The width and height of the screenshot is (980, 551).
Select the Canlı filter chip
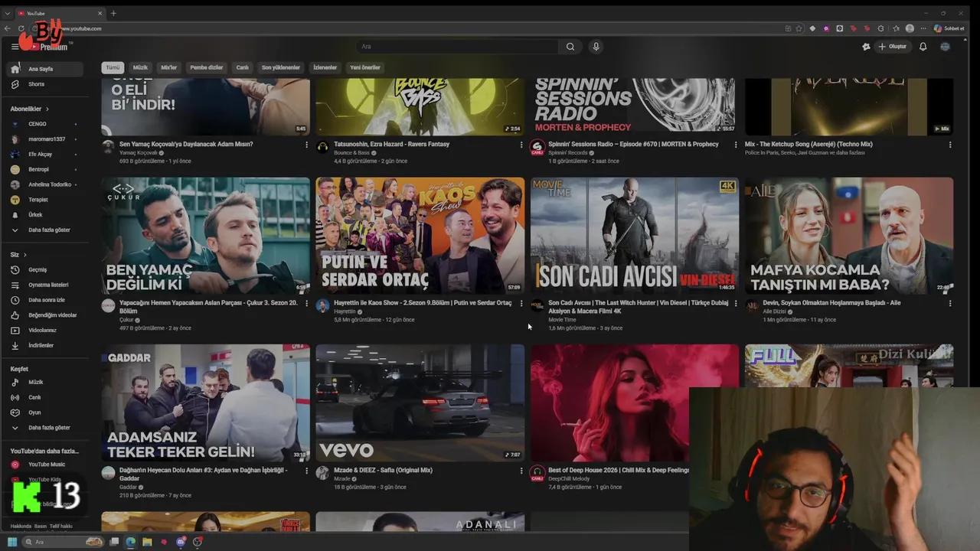(242, 67)
